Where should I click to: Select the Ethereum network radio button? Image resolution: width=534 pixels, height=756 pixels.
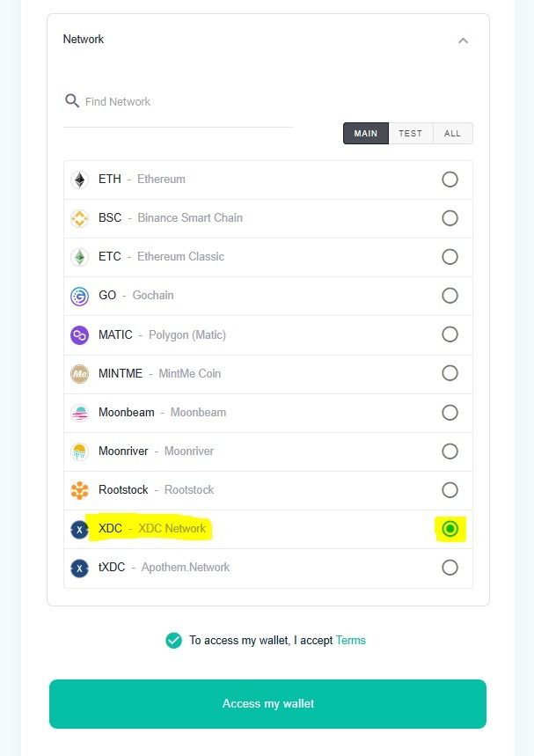(450, 180)
